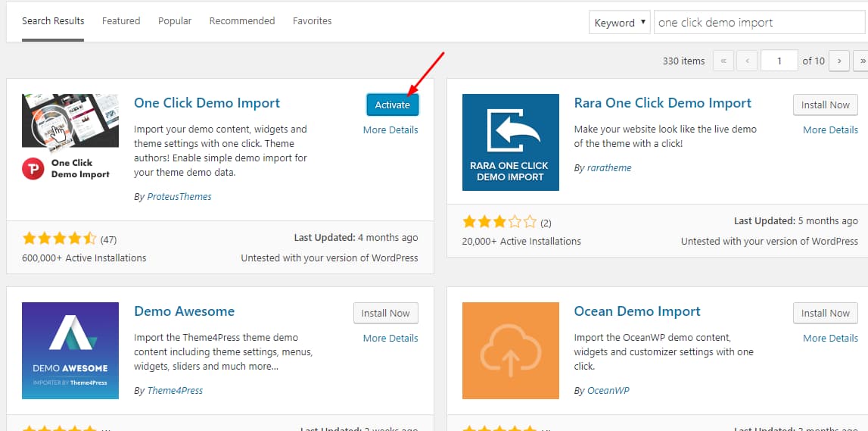This screenshot has height=431, width=868.
Task: Click the '(2)' ratings count
Action: coord(546,223)
